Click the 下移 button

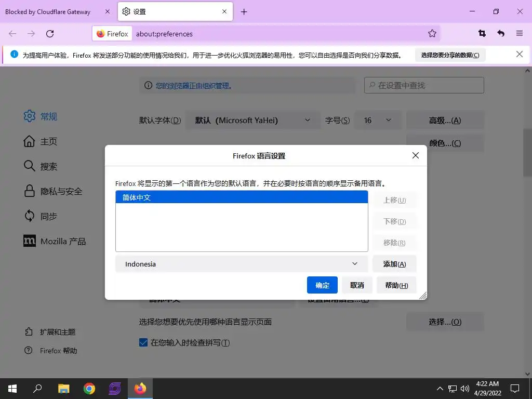[x=395, y=221]
